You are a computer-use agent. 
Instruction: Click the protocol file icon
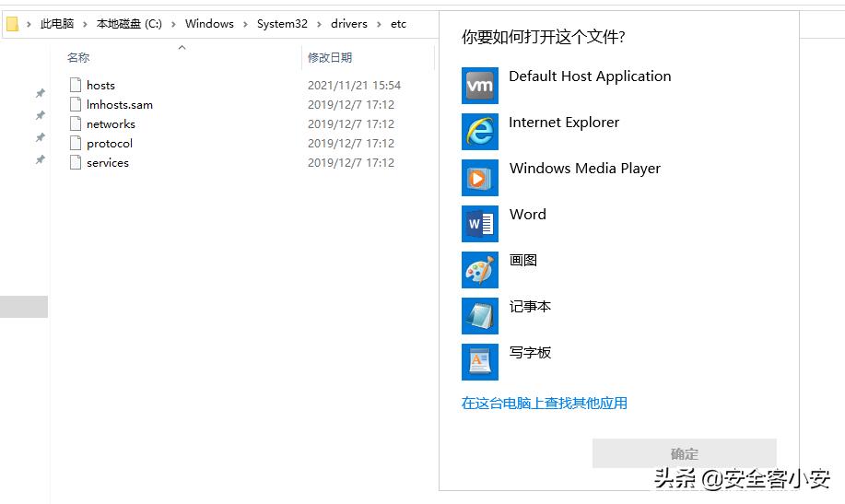pos(76,143)
